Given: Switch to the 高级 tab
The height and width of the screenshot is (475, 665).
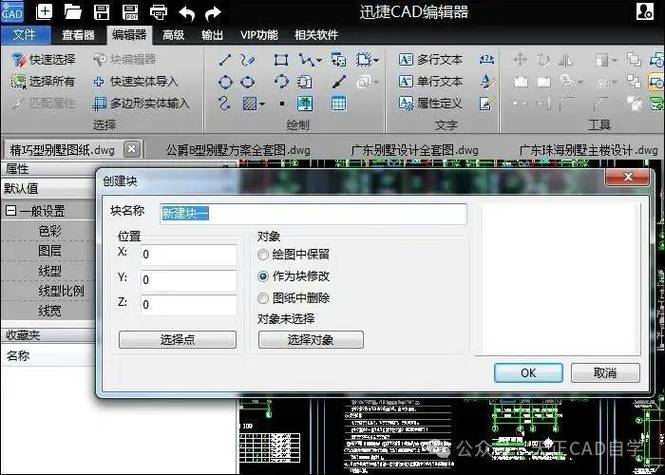Looking at the screenshot, I should [x=173, y=35].
